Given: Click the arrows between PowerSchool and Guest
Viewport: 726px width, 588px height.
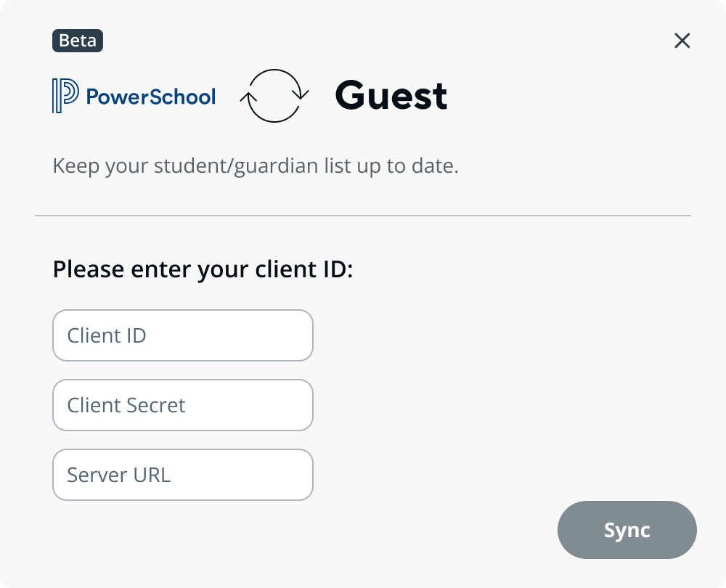Looking at the screenshot, I should tap(274, 95).
